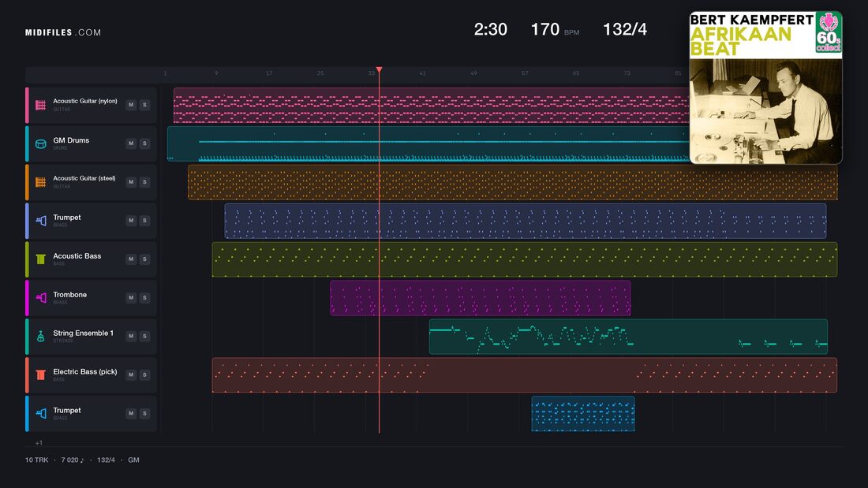This screenshot has width=868, height=488.
Task: Click the Electric Bass (pick) icon
Action: (x=40, y=374)
